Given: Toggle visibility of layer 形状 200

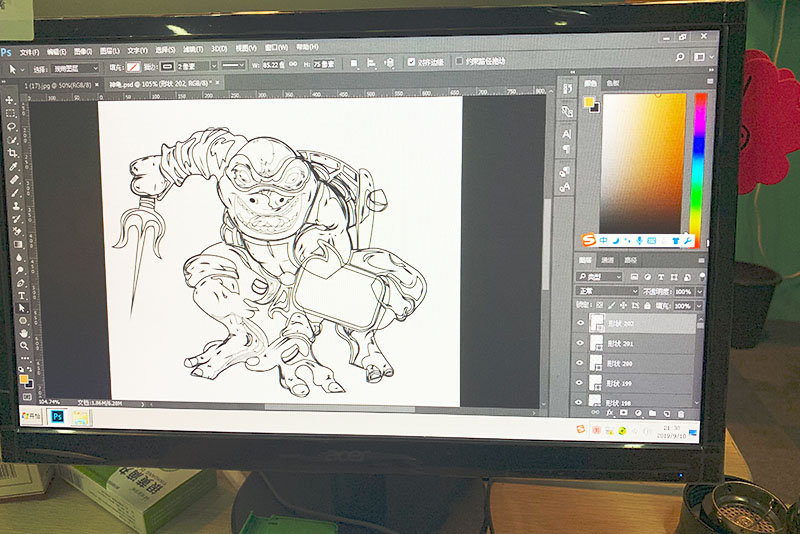Looking at the screenshot, I should tap(581, 363).
